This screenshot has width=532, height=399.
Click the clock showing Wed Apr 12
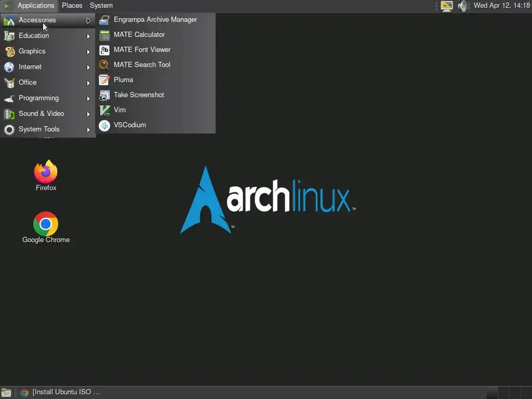point(502,5)
